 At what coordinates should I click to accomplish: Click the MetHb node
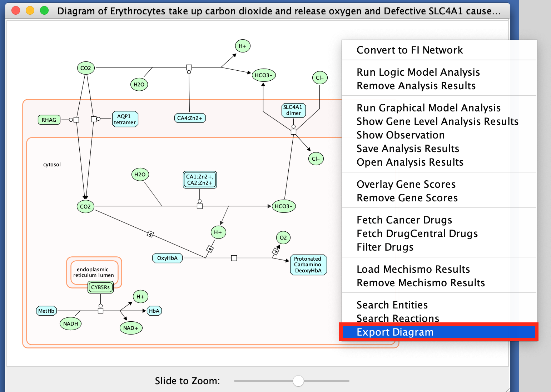(x=46, y=311)
